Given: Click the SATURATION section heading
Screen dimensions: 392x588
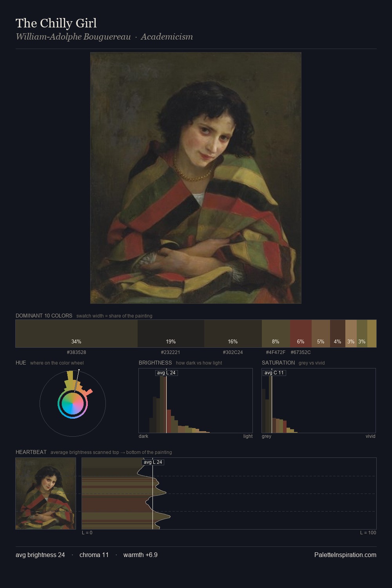Looking at the screenshot, I should [278, 363].
